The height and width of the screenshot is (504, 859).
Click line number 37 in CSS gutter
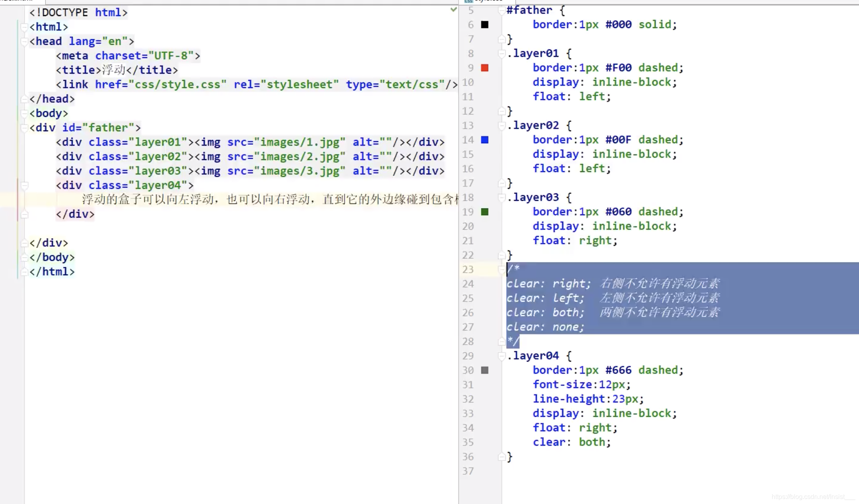click(x=468, y=471)
